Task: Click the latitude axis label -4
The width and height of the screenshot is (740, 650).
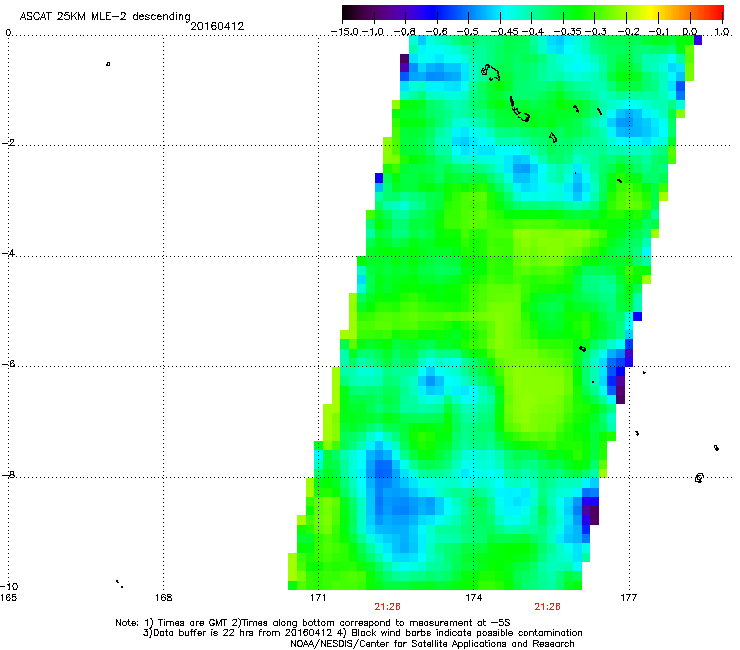Action: coord(8,253)
